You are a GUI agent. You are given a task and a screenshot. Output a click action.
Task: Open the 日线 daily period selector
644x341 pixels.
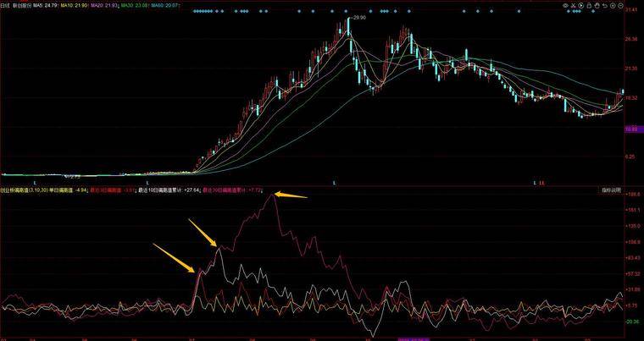5,5
